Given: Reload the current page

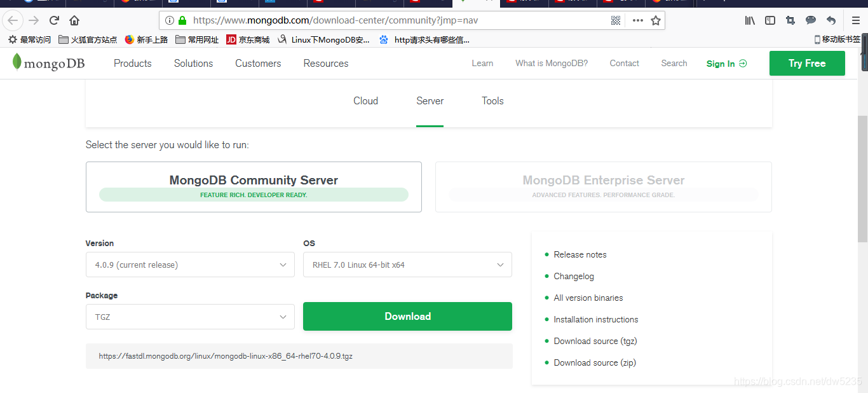Looking at the screenshot, I should tap(54, 20).
